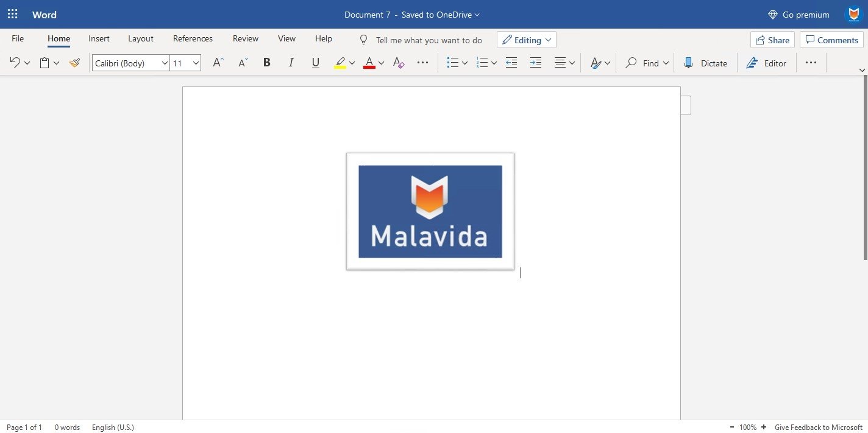Apply bullet list icon
The image size is (868, 433).
coord(452,63)
